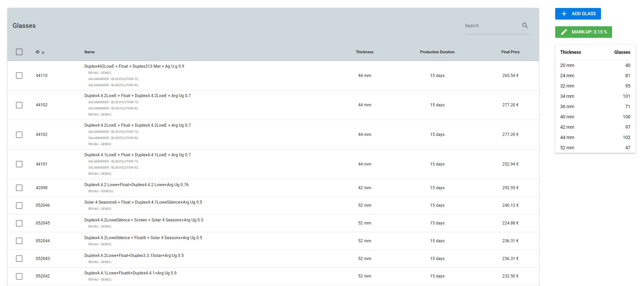Click the pencil icon on Mark-up button

(564, 32)
